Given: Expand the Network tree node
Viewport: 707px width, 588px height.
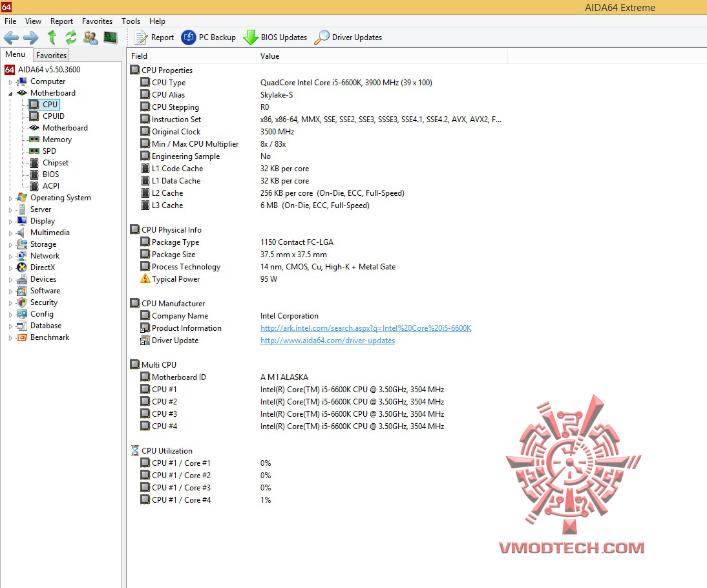Looking at the screenshot, I should tap(10, 256).
